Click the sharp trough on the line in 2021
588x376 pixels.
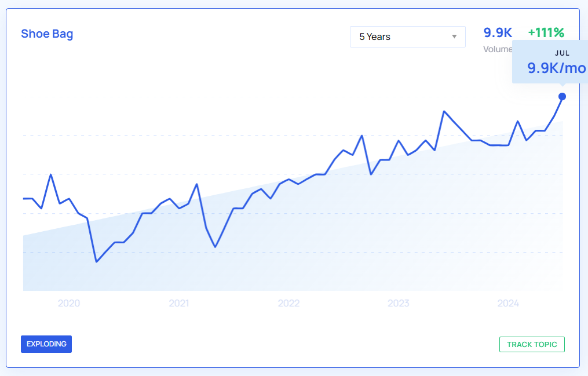point(215,247)
